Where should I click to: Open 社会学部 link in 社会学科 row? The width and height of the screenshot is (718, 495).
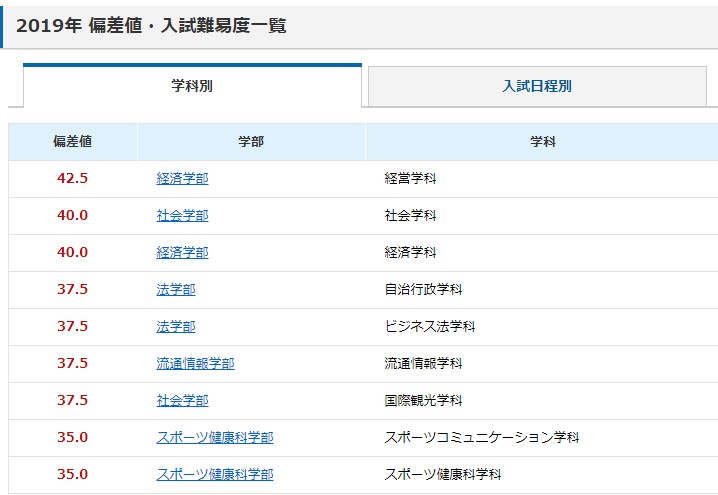(x=182, y=215)
